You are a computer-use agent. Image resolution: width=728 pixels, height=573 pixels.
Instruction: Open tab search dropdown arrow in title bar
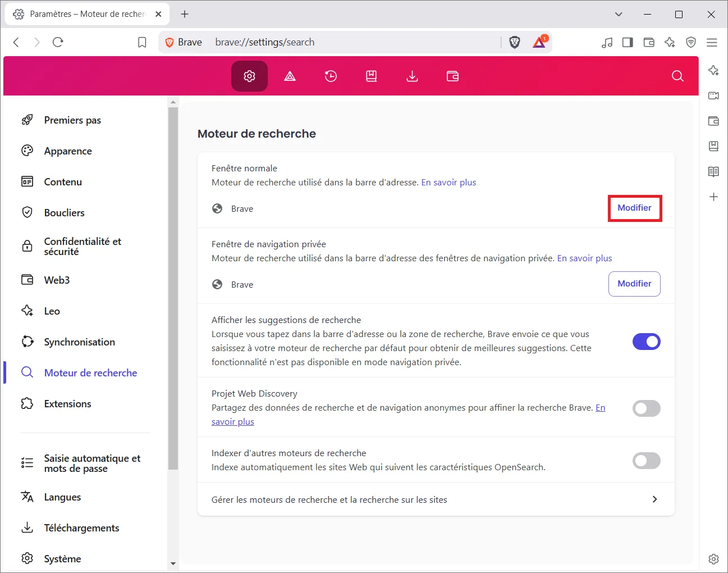click(x=619, y=14)
